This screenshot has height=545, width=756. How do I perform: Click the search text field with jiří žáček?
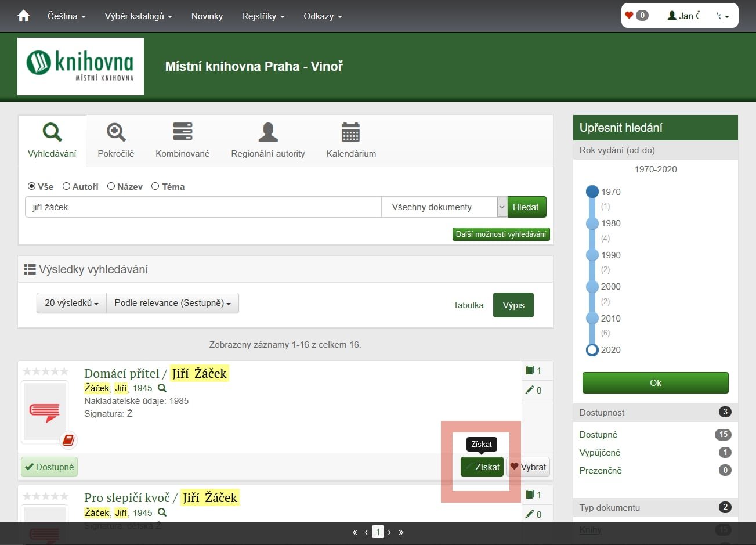(x=203, y=207)
